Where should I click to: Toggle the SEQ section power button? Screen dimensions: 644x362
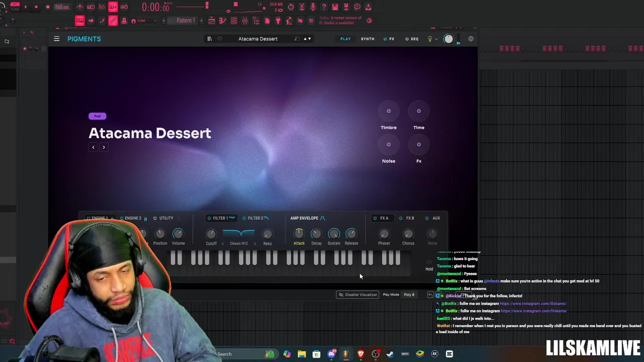coord(407,39)
